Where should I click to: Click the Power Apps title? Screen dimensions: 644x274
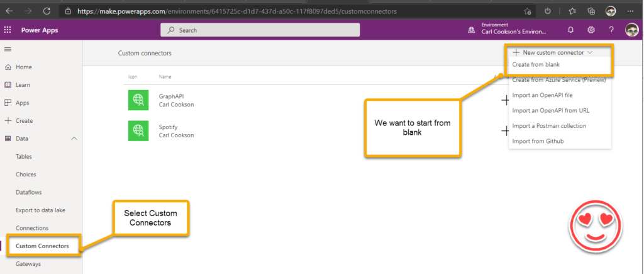(40, 30)
